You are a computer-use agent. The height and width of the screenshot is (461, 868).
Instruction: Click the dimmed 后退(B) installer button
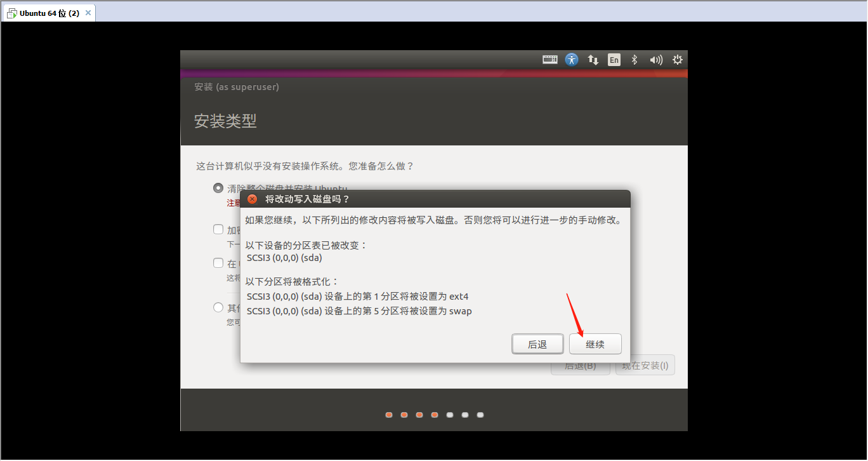[x=581, y=366]
